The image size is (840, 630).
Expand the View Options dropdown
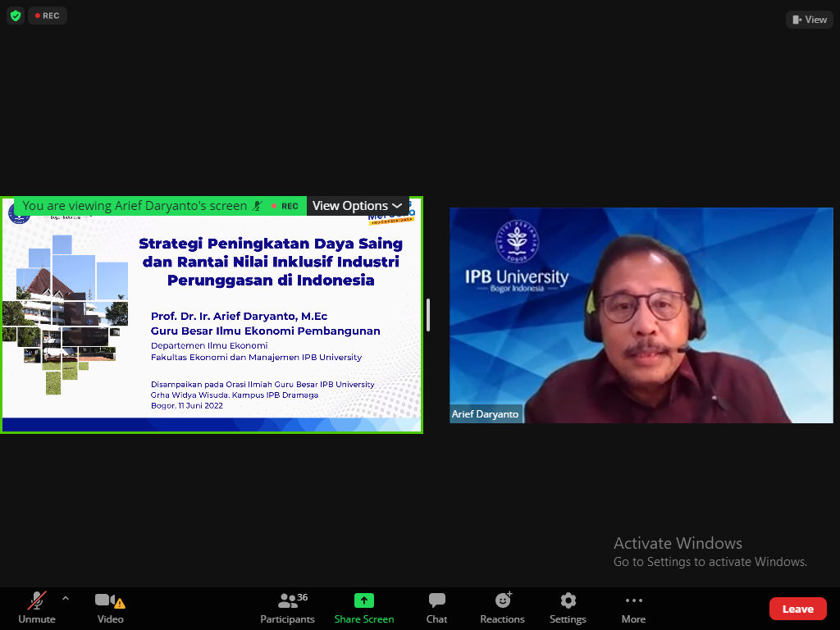pyautogui.click(x=357, y=206)
